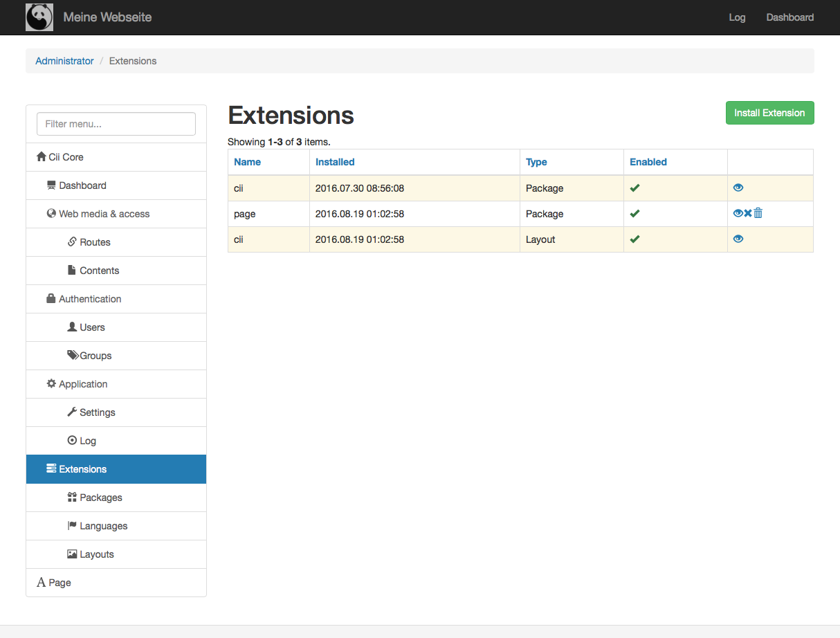Sort the table by Installed column
Viewport: 840px width, 638px height.
[335, 162]
